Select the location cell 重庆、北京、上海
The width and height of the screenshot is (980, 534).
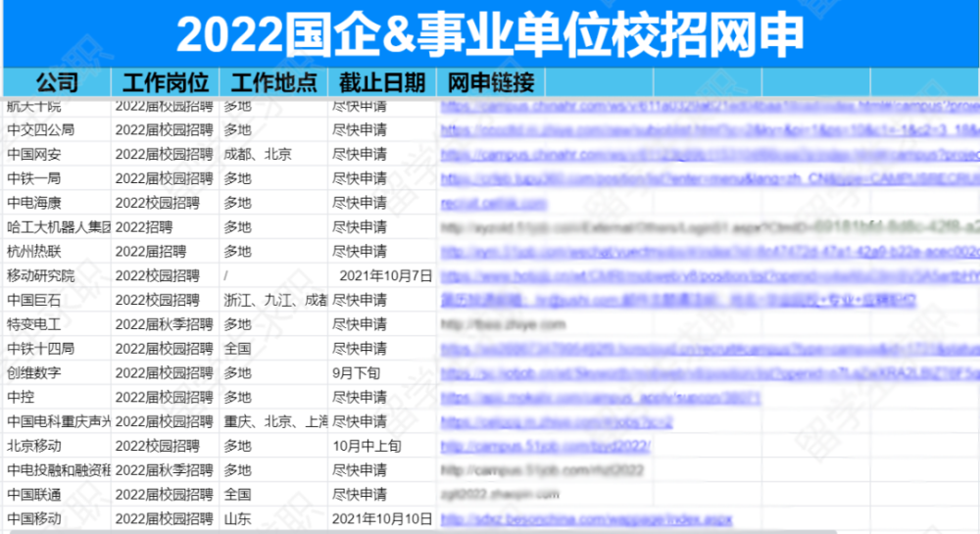[x=275, y=422]
